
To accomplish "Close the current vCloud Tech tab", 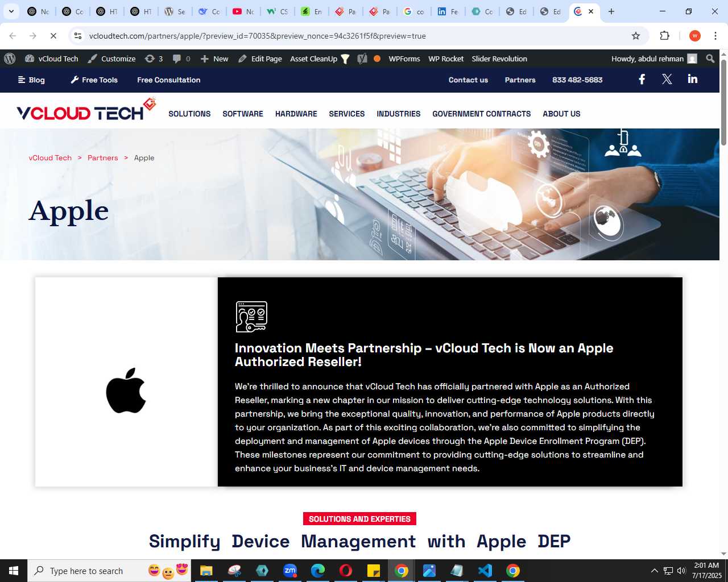I will pos(591,11).
